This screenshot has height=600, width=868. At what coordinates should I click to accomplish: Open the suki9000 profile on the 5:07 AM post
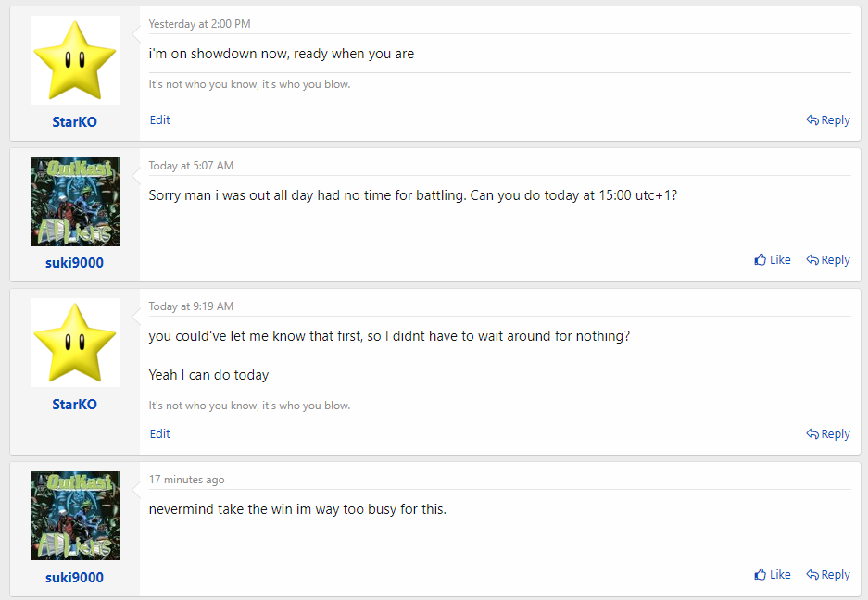point(75,263)
